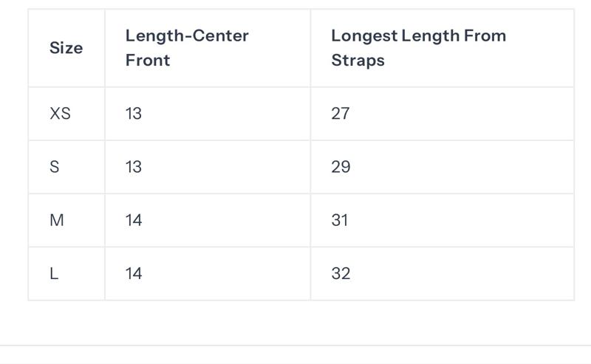Viewport: 591px width, 364px height.
Task: Select the M size cell
Action: 56,220
